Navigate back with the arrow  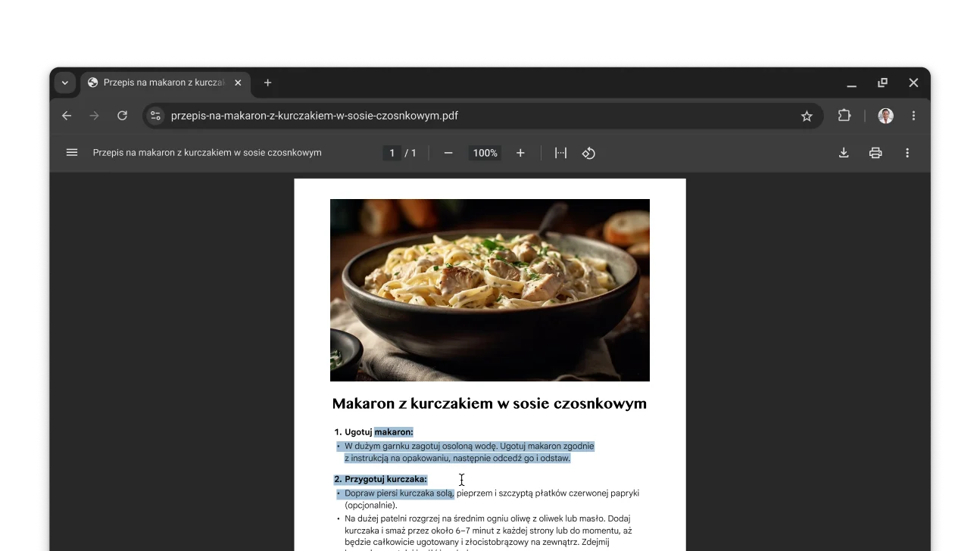(x=66, y=115)
